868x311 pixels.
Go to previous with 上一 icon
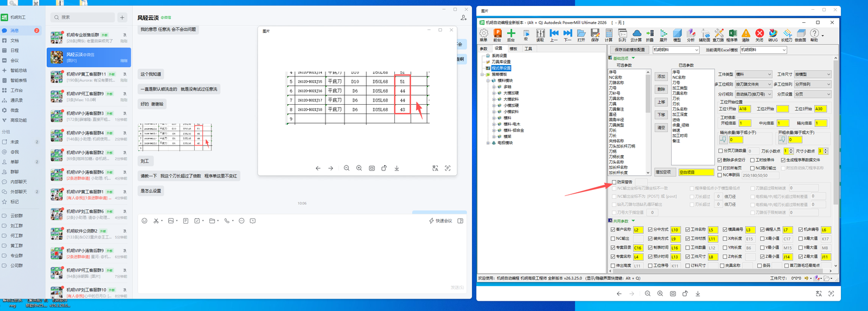coord(554,34)
